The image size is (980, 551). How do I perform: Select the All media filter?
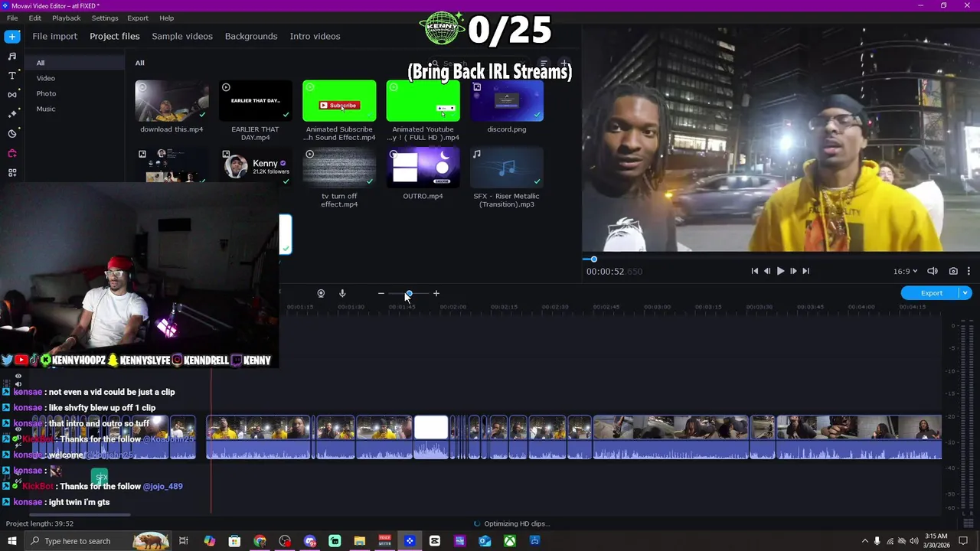click(74, 63)
